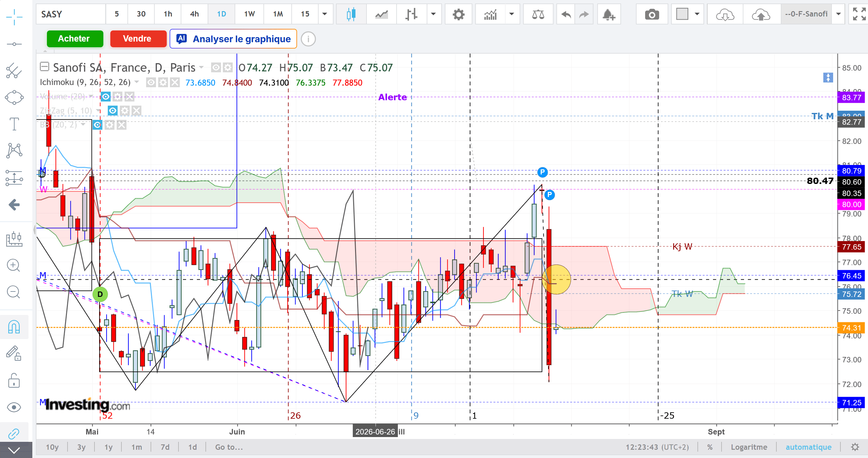Expand the saved layout dropdown arrow

839,14
